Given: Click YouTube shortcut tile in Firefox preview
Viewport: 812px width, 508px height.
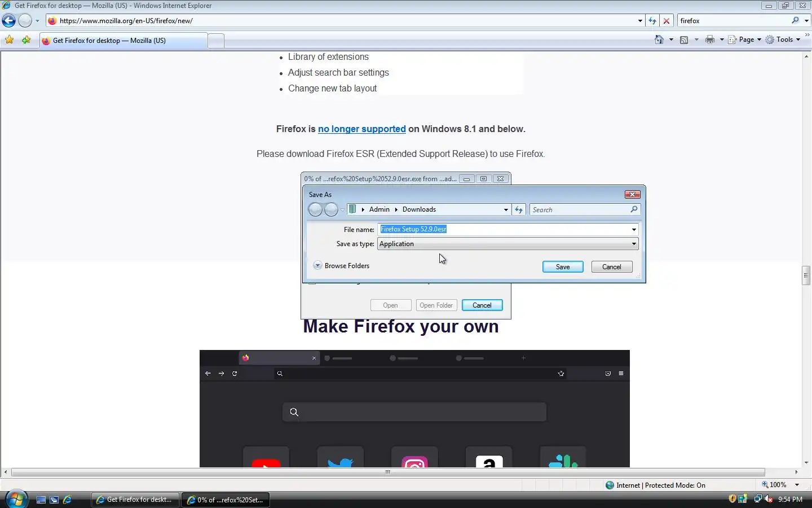Looking at the screenshot, I should tap(266, 457).
